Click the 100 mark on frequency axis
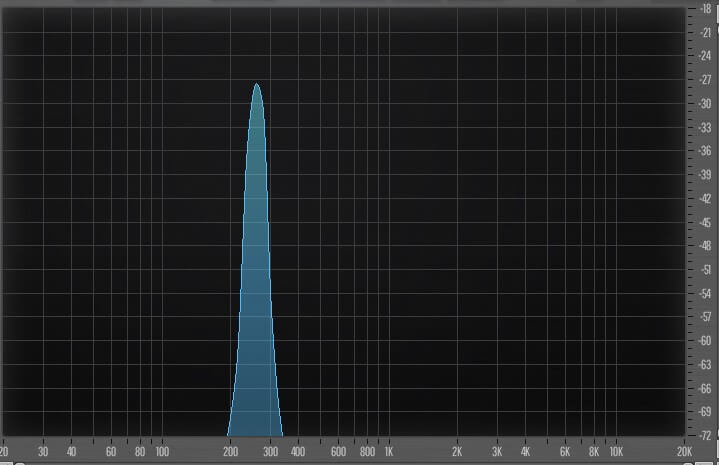The width and height of the screenshot is (719, 465). (160, 451)
